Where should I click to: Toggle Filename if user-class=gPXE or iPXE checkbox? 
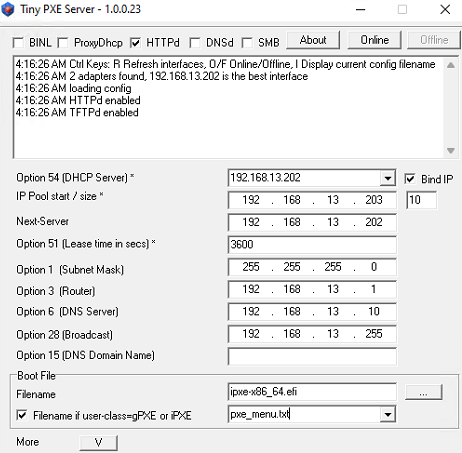pyautogui.click(x=22, y=415)
